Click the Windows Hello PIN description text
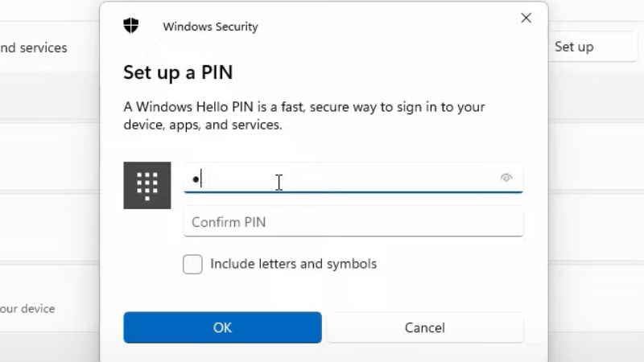The image size is (644, 362). [304, 116]
